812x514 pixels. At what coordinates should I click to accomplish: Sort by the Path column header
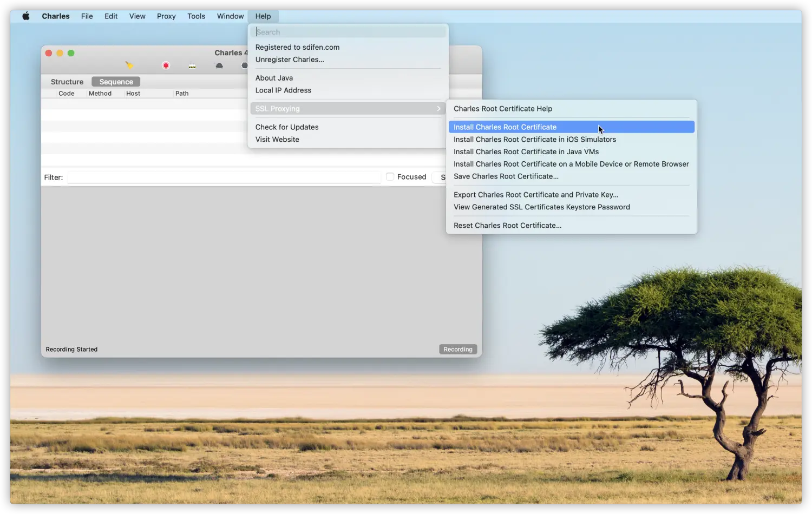(182, 94)
